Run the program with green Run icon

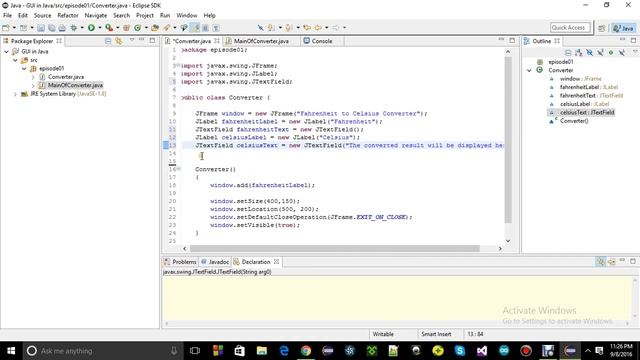click(x=91, y=28)
